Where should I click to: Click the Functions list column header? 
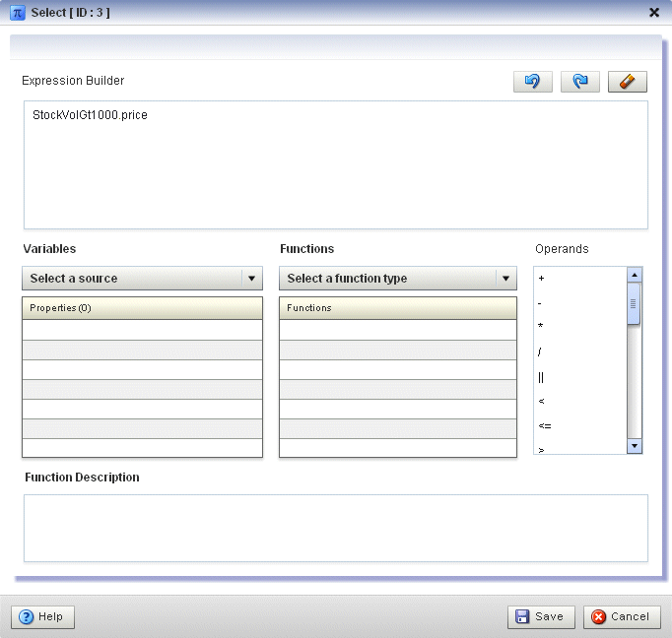(x=398, y=308)
